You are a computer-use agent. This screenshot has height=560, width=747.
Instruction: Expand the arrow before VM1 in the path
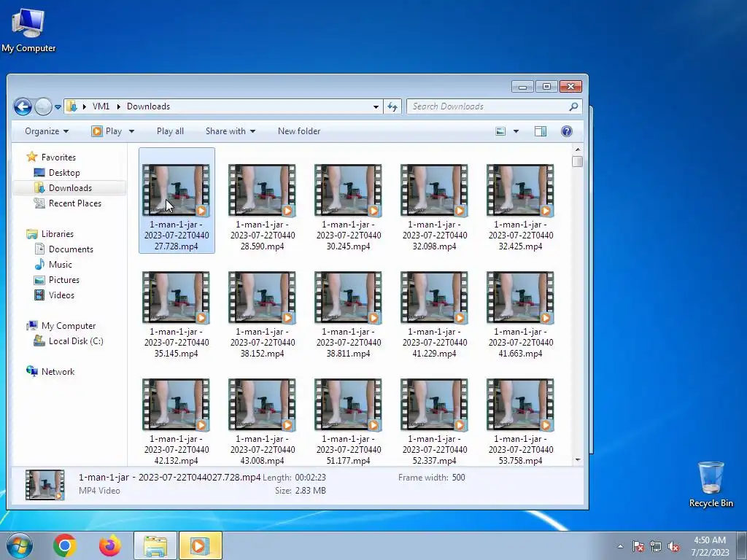tap(85, 106)
